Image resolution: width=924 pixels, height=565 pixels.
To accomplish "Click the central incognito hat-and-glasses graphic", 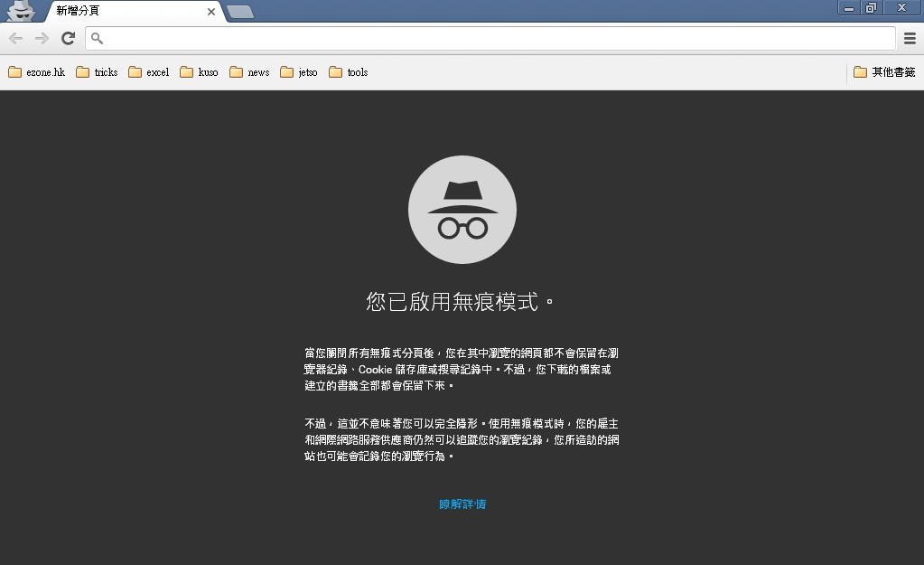I will (x=462, y=209).
